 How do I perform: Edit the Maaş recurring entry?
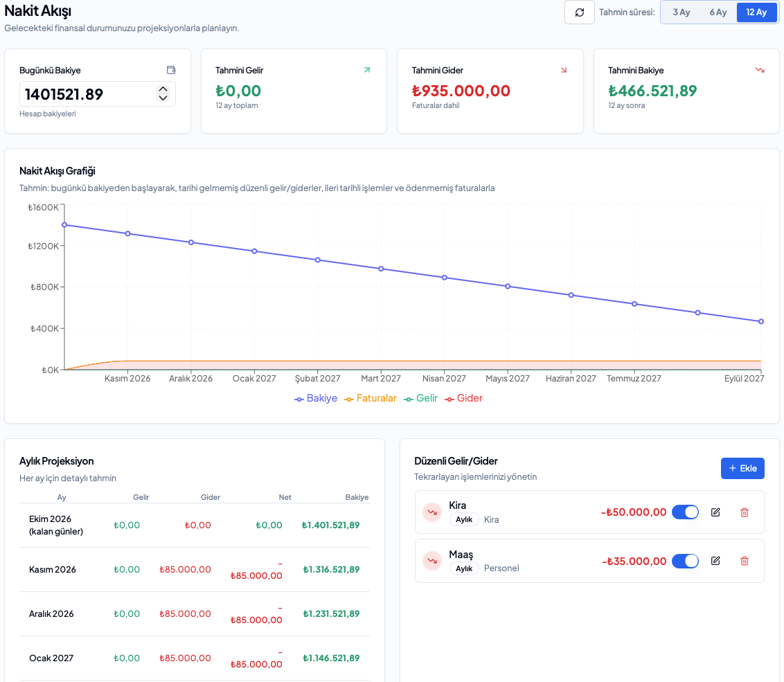click(x=715, y=561)
